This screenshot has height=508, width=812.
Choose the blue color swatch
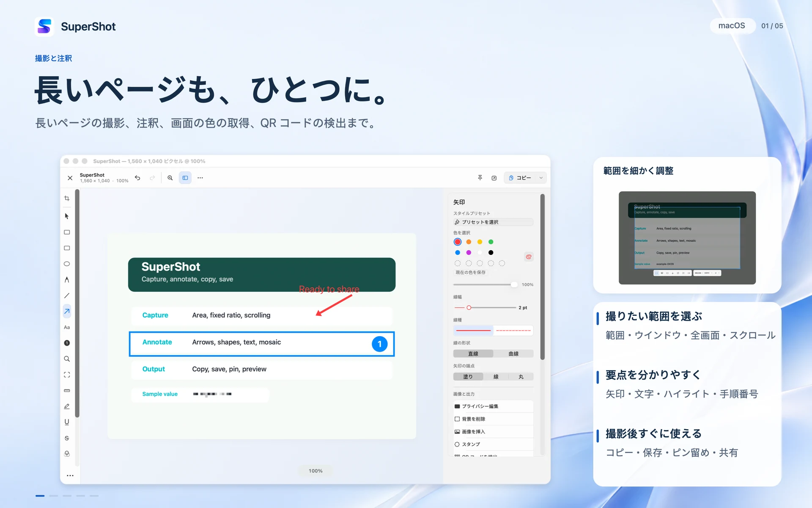point(458,252)
